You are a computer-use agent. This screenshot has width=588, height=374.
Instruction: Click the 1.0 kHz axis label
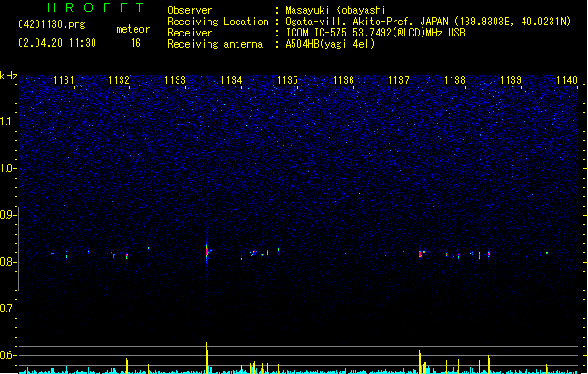click(x=7, y=168)
